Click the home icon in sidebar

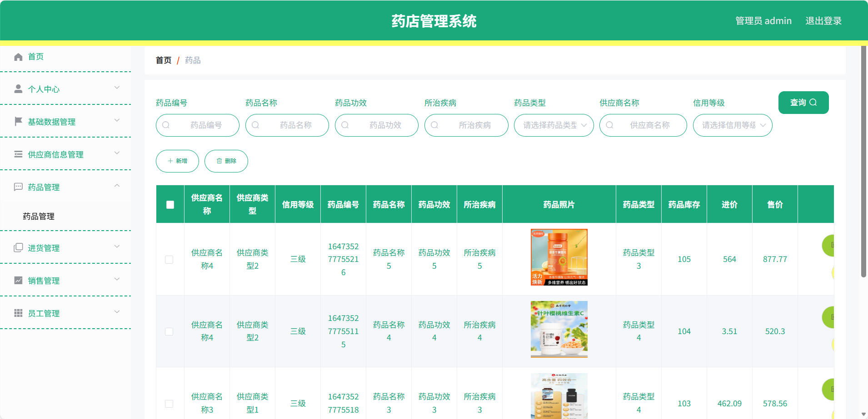click(x=18, y=57)
